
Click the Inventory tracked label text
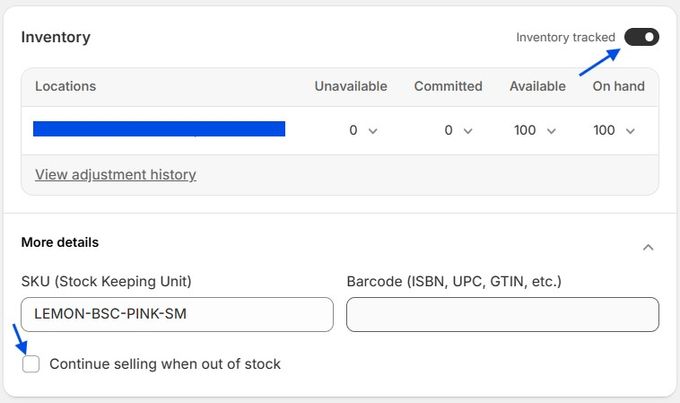(x=565, y=37)
